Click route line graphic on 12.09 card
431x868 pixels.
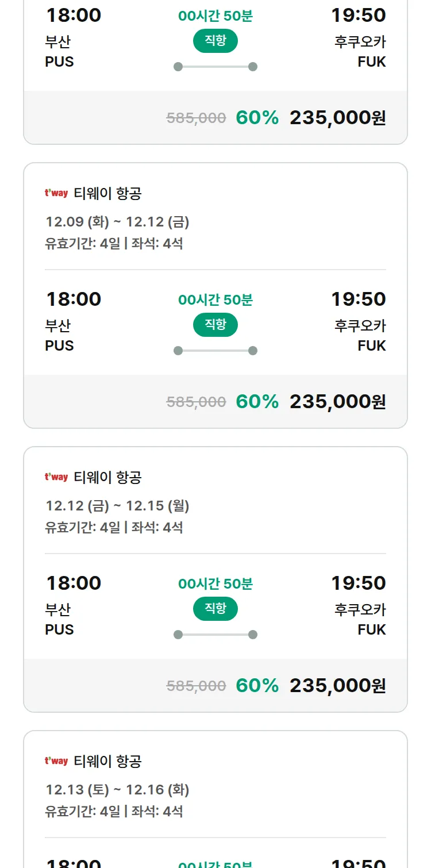215,351
